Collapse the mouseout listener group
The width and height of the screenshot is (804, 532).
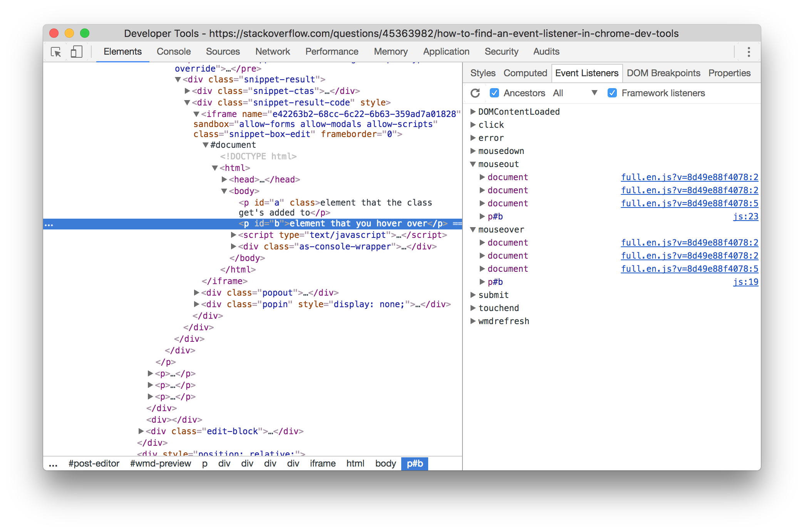point(472,164)
